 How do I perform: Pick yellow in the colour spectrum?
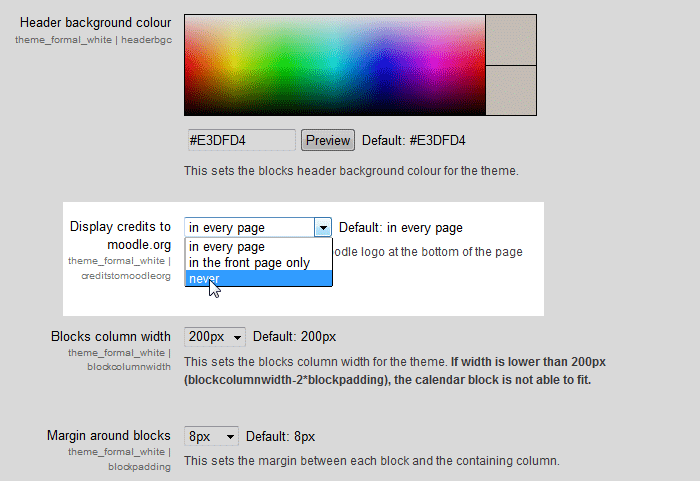tap(235, 60)
